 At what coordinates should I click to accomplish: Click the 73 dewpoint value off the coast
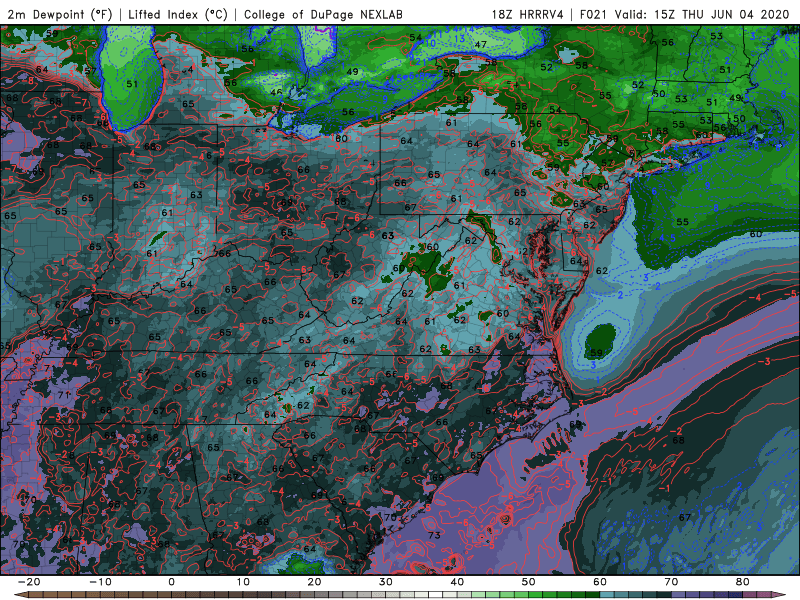[434, 535]
